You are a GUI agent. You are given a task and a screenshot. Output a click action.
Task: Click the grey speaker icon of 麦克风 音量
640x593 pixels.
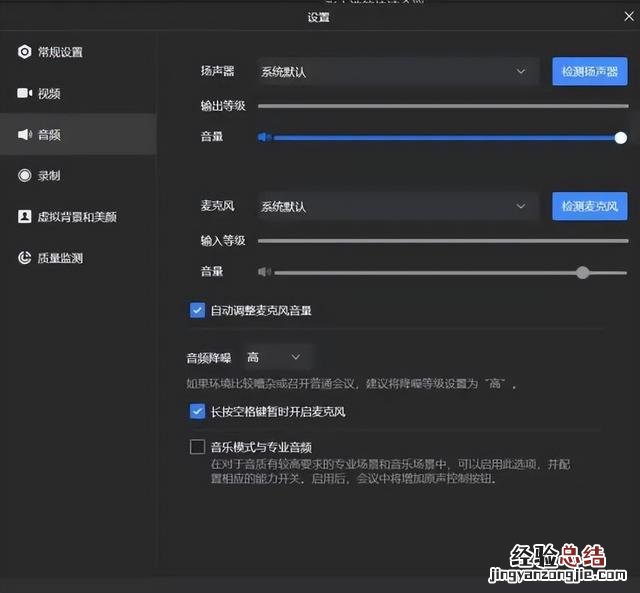[264, 272]
